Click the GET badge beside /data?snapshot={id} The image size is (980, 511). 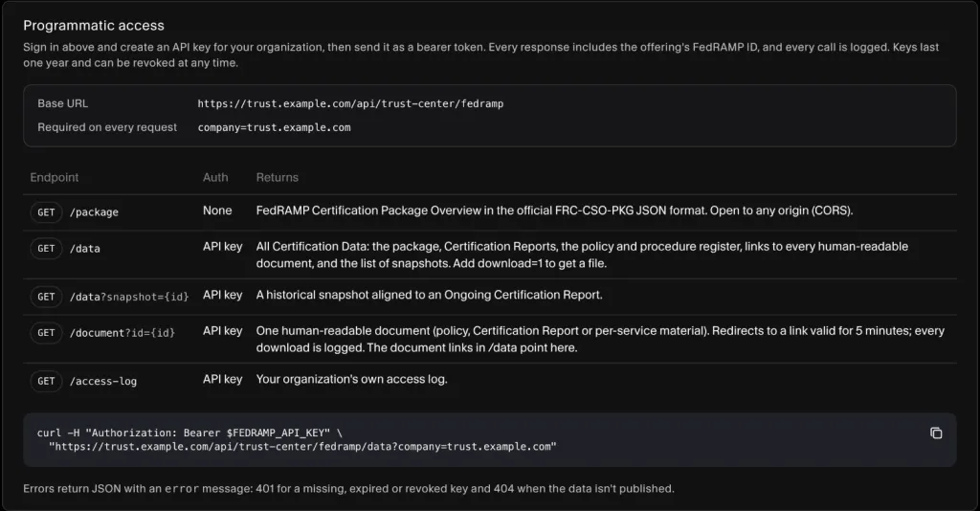[x=46, y=297]
